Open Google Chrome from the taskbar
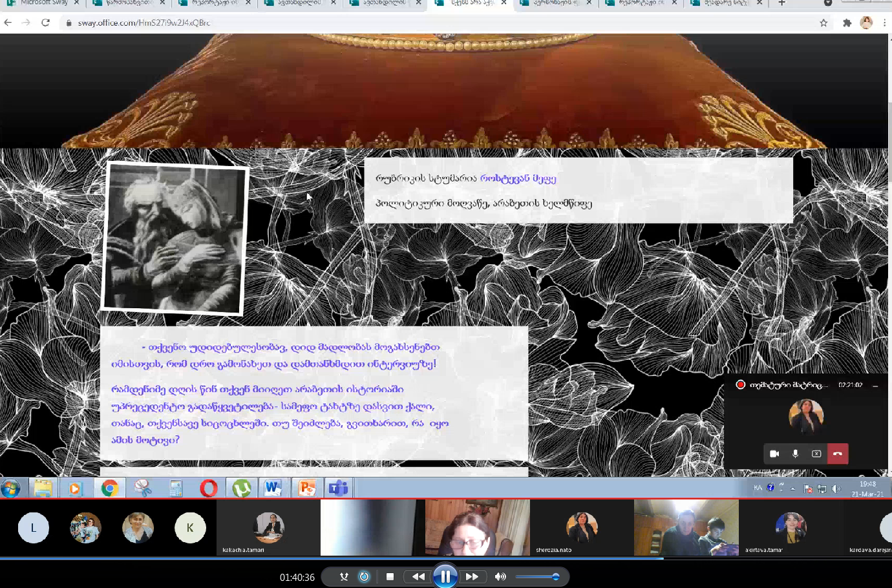Viewport: 892px width, 588px height. click(x=109, y=488)
